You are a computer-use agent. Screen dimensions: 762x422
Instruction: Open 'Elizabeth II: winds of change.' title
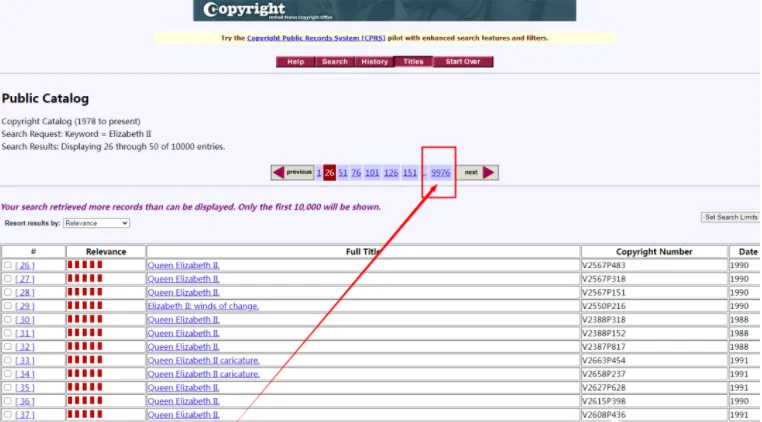[x=203, y=306]
